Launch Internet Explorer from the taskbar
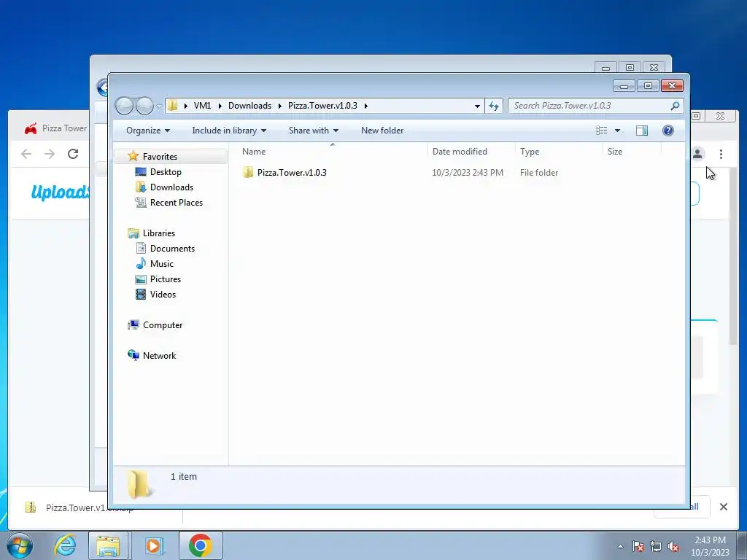The image size is (747, 560). click(x=65, y=545)
